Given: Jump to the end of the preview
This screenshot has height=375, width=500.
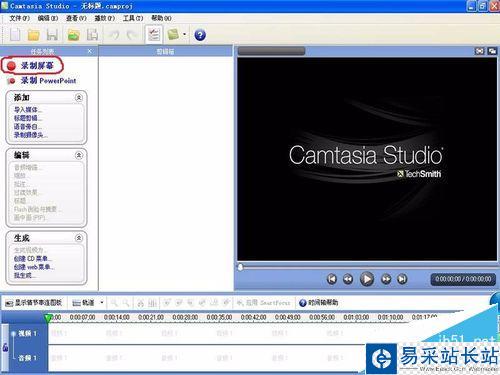Looking at the screenshot, I should (x=402, y=279).
